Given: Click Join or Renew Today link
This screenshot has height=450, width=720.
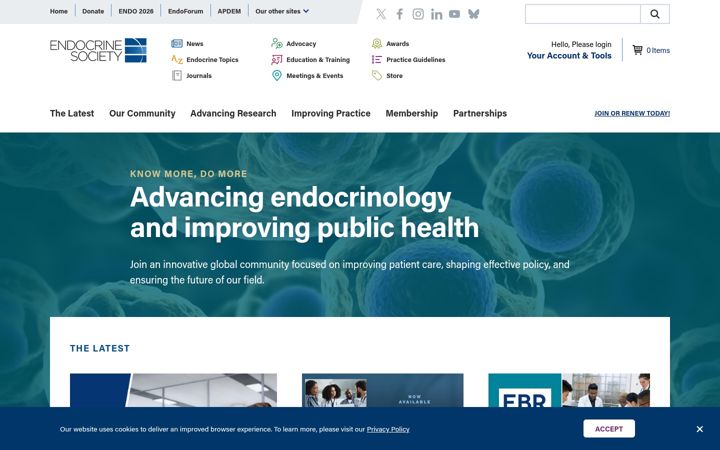Looking at the screenshot, I should tap(632, 113).
